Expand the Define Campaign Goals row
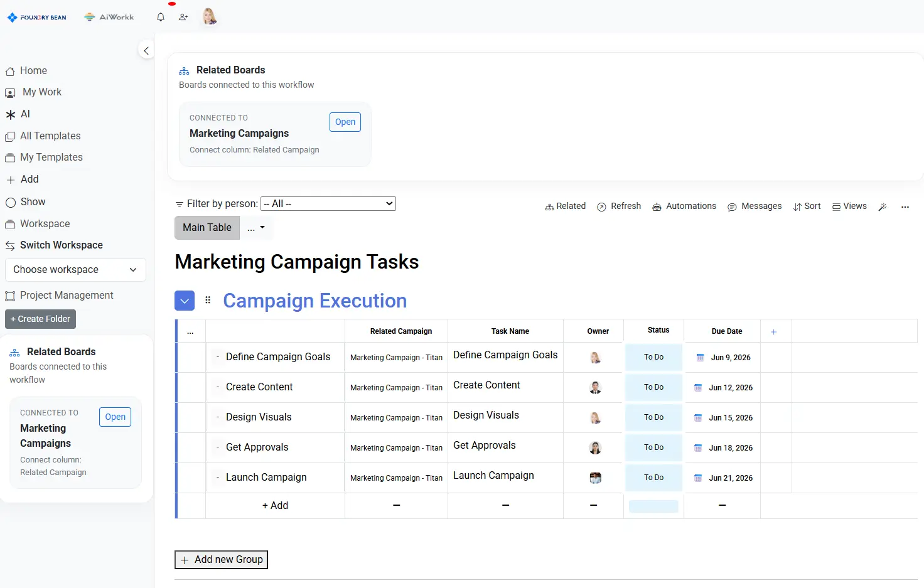Screen dimensions: 924x588 point(217,356)
